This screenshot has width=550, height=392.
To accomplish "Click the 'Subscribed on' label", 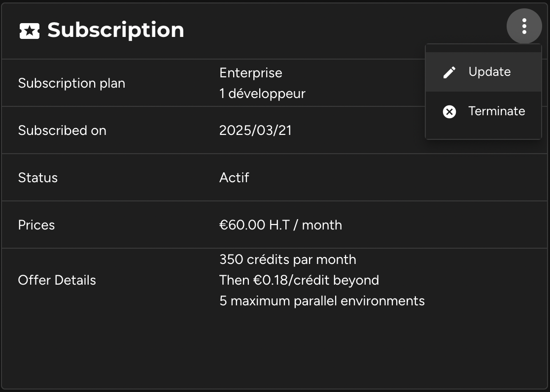I will coord(62,131).
